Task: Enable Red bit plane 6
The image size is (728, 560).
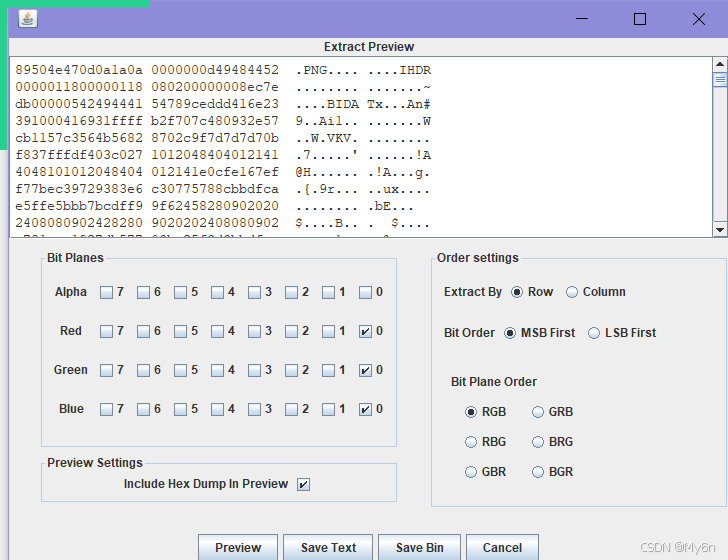Action: (143, 331)
